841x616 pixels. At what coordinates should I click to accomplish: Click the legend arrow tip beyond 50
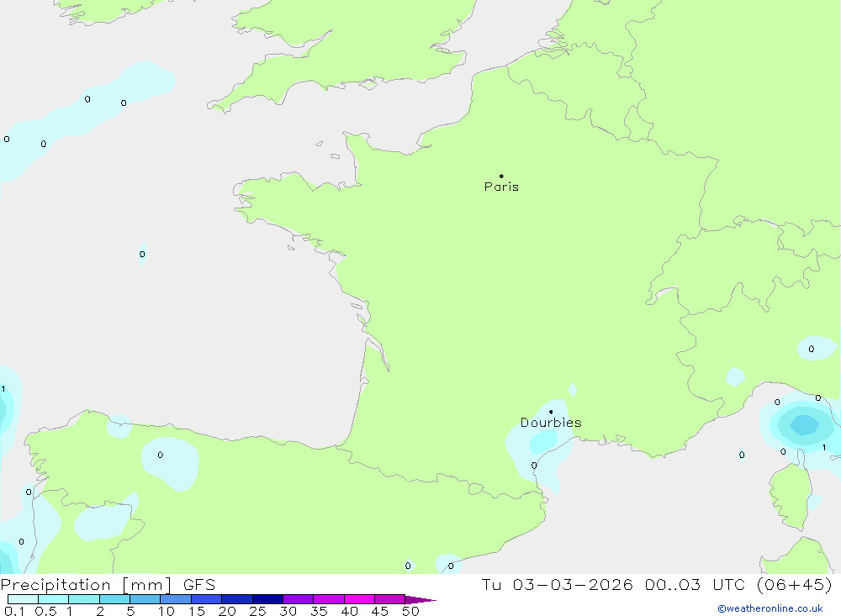420,600
